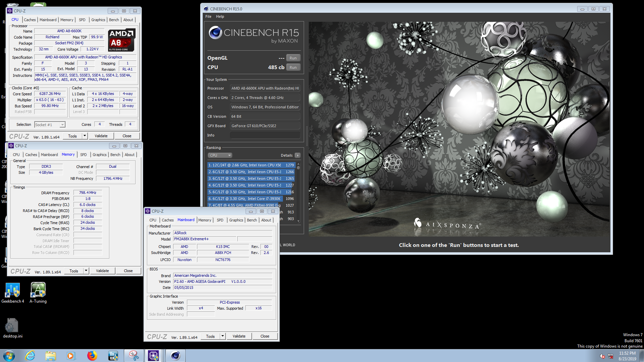This screenshot has height=362, width=644.
Task: Switch to CPU-Z taskbar button
Action: coord(153,356)
